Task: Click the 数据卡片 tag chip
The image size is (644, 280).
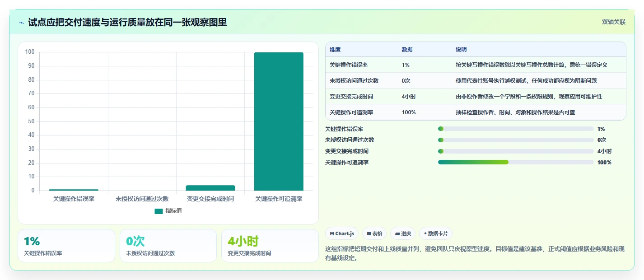Action: pos(436,233)
